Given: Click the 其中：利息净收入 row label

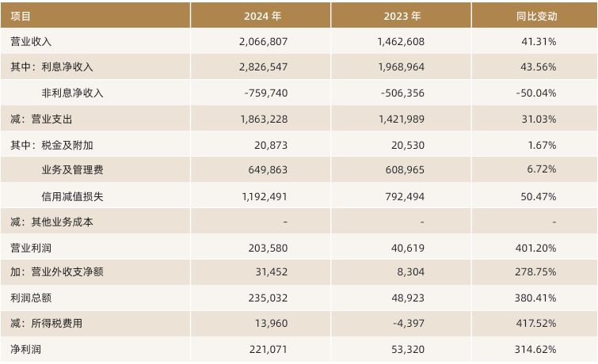Looking at the screenshot, I should (51, 67).
